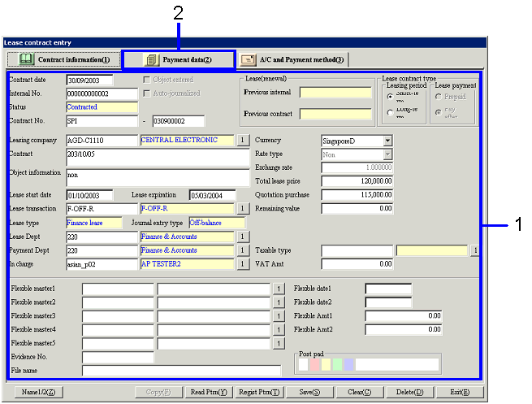Click the Previous contract field
This screenshot has height=404, width=532.
coord(335,114)
